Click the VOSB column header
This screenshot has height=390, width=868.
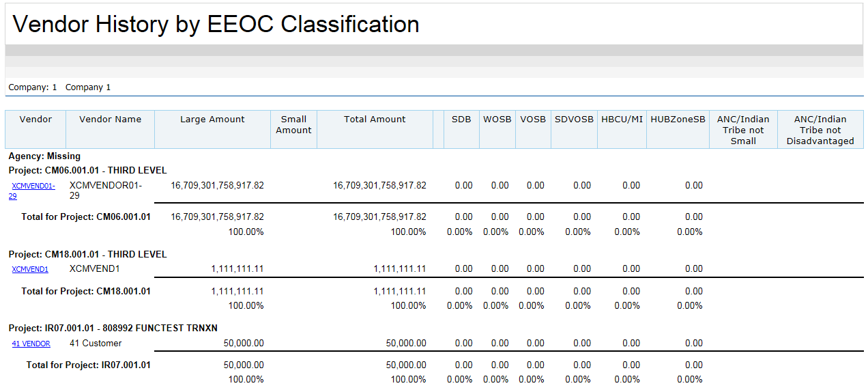[x=533, y=120]
